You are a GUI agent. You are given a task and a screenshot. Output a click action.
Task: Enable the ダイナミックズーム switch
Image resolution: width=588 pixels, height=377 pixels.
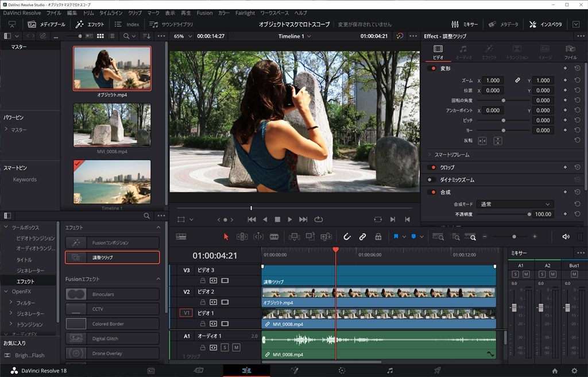click(432, 179)
